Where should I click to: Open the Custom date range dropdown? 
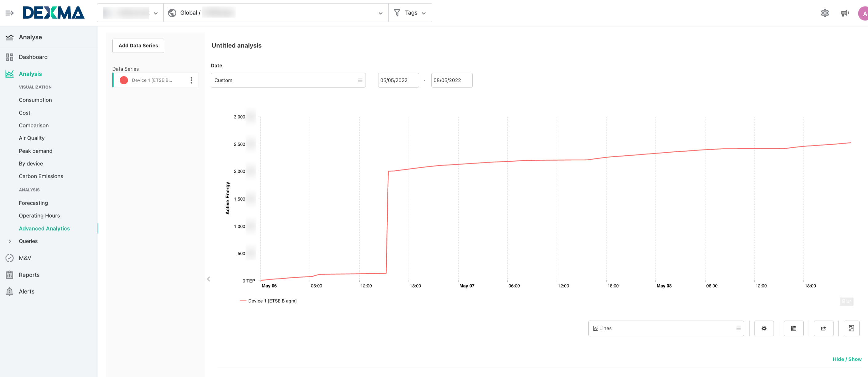(288, 80)
